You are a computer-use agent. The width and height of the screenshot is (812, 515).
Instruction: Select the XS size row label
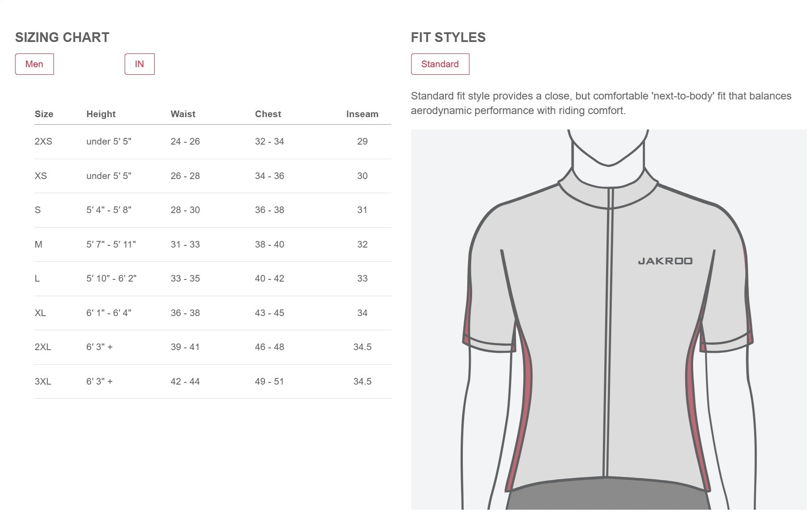point(41,176)
